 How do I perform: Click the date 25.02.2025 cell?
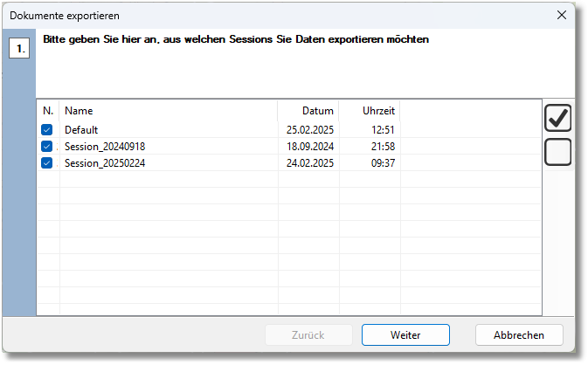tap(311, 130)
